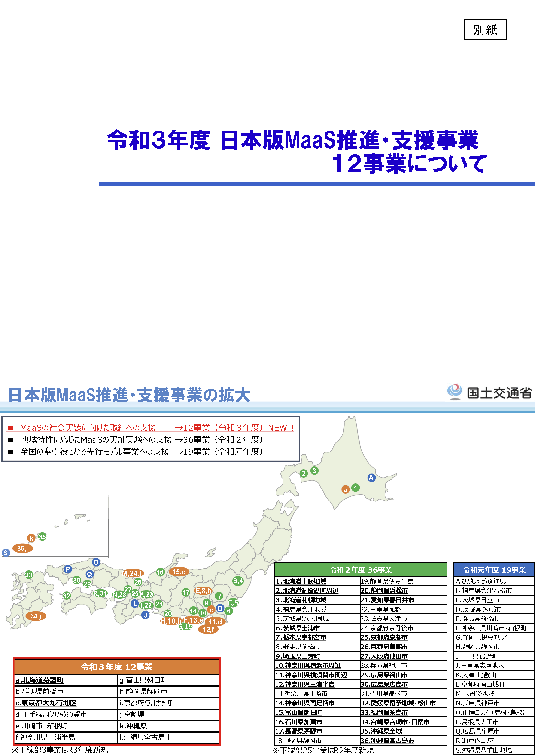Click the title line 令和3年度 日本版MaaS推進・支援事業

[293, 140]
